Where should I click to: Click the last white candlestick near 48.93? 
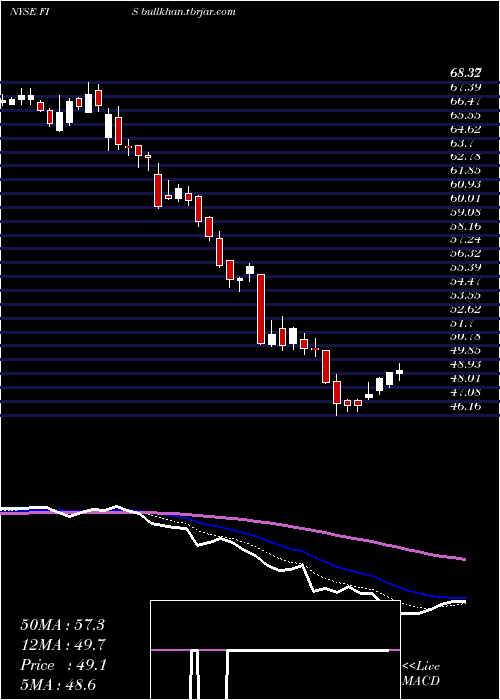400,372
